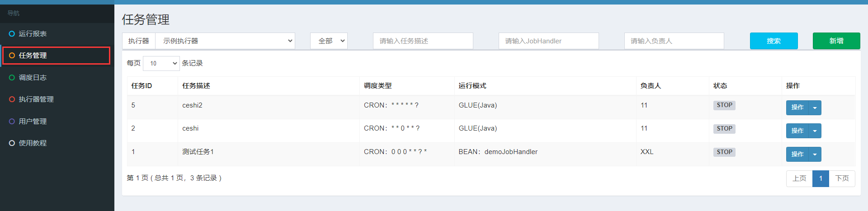Focus the 请输入JobHandler input field
This screenshot has width=868, height=211.
point(548,41)
